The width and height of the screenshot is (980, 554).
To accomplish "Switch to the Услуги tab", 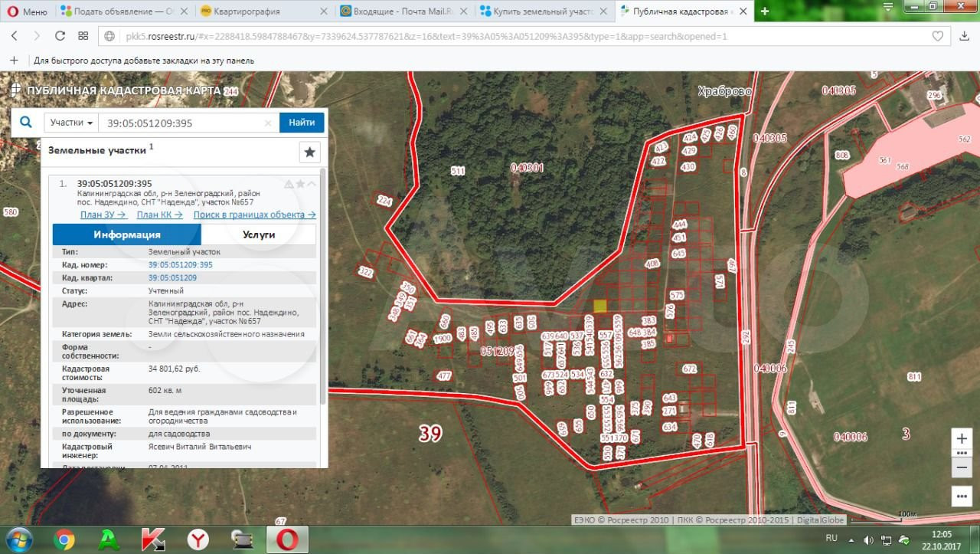I will click(x=258, y=234).
